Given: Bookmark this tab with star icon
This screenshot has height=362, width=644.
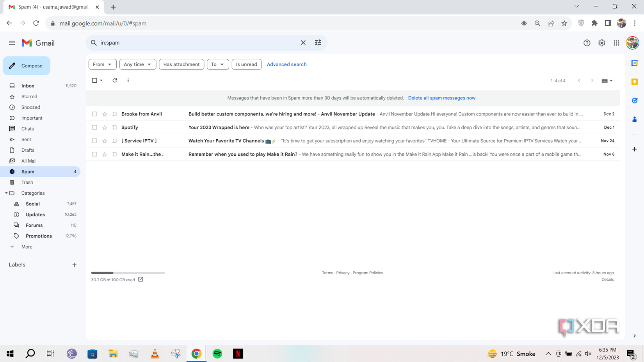Looking at the screenshot, I should coord(564,23).
